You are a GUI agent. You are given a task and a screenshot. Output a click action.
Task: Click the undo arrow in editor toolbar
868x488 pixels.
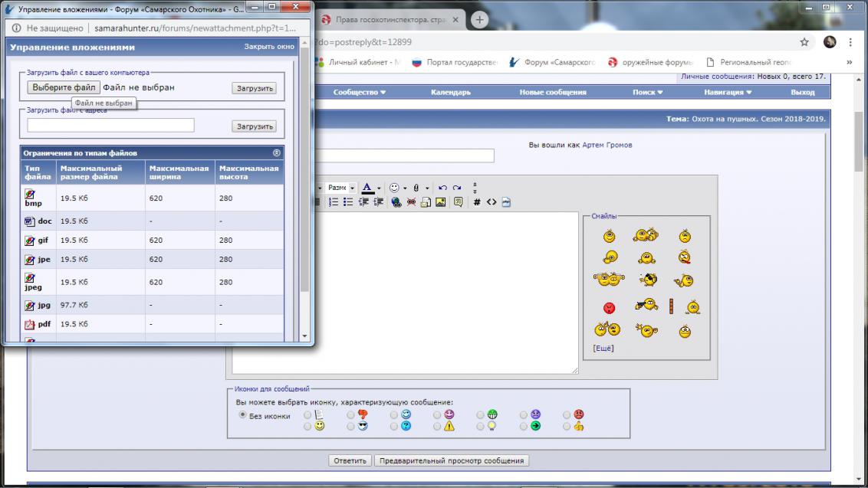click(442, 188)
